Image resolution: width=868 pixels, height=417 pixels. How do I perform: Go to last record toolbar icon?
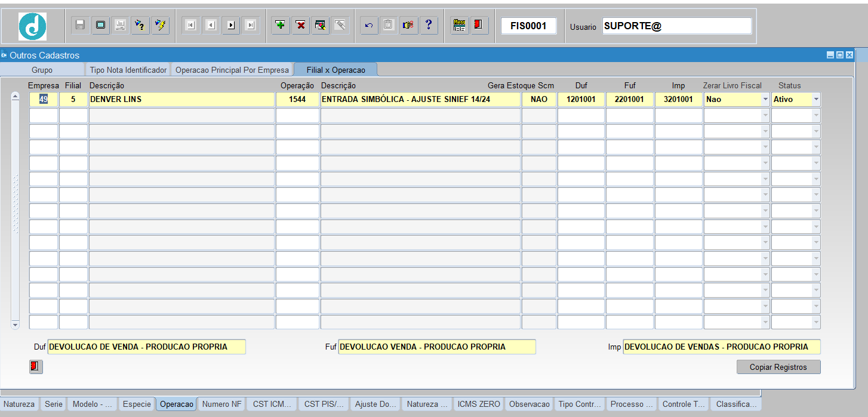(251, 25)
